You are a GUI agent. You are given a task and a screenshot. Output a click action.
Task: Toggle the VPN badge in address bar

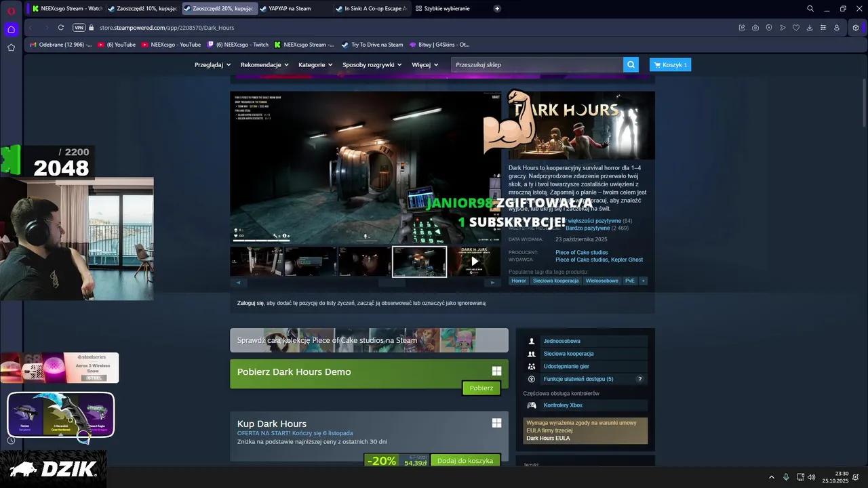[x=79, y=28]
